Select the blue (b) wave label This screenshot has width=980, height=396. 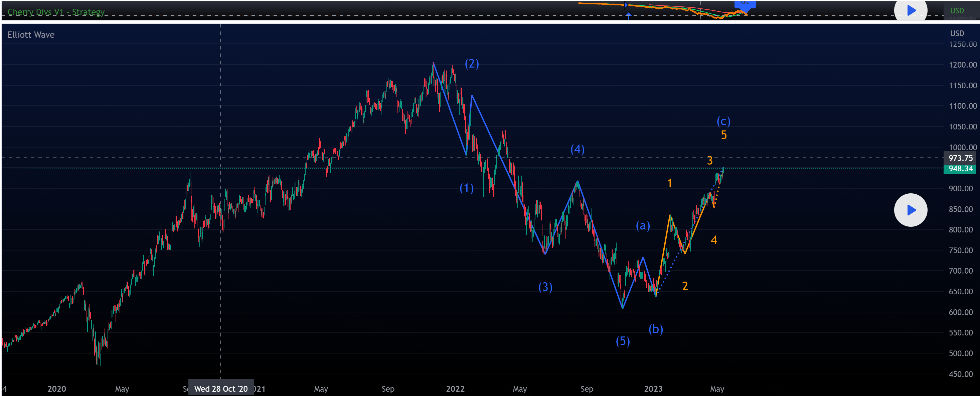655,329
